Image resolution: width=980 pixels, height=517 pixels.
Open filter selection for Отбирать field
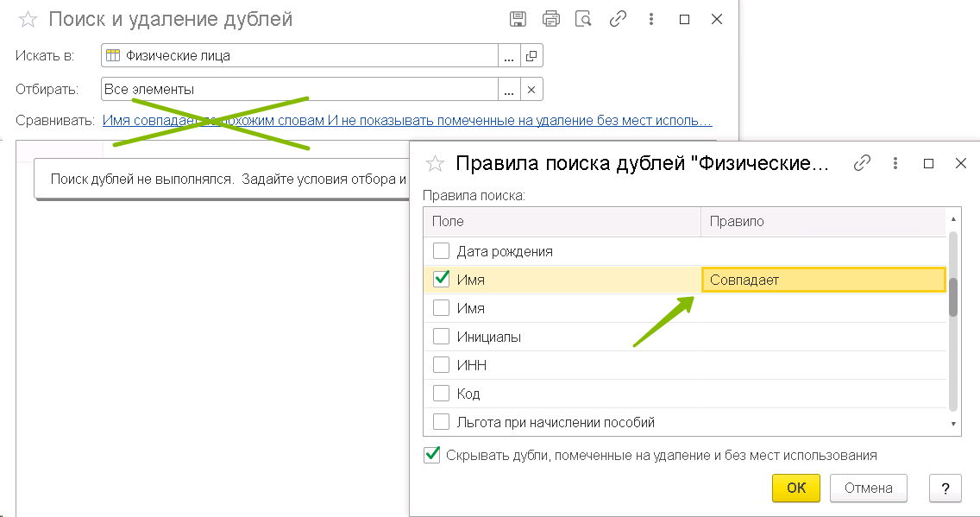click(509, 89)
